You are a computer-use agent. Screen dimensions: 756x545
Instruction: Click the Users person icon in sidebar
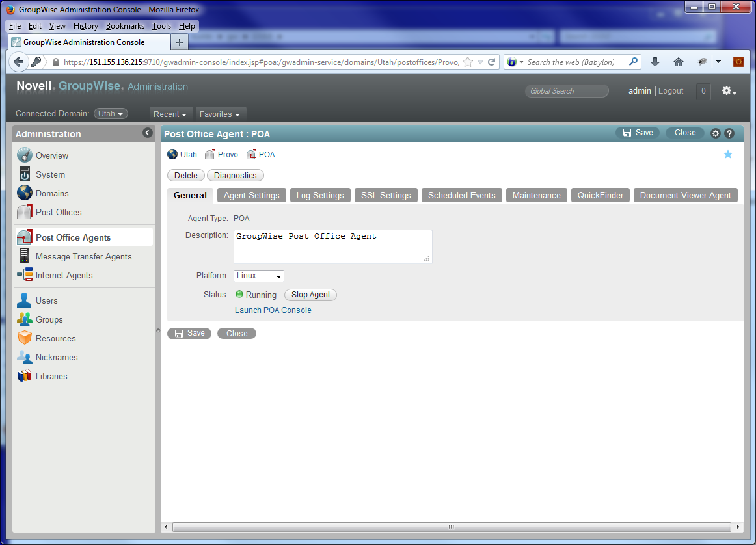point(25,300)
